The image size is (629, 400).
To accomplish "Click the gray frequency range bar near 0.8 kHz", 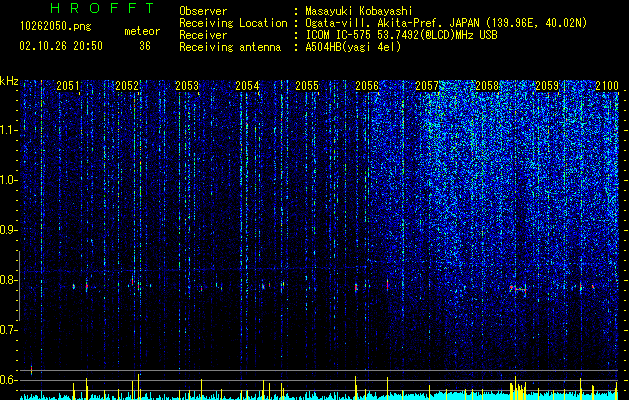I will 19,286.
